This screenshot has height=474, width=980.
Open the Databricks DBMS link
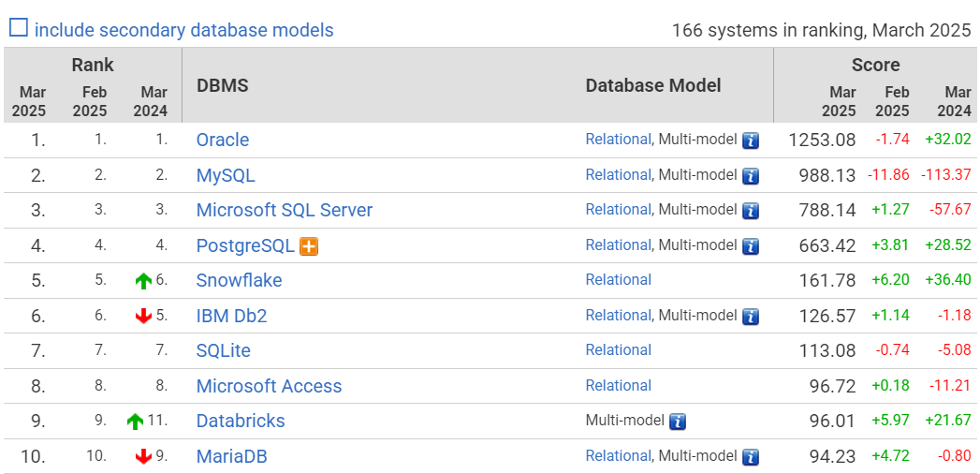[x=241, y=421]
